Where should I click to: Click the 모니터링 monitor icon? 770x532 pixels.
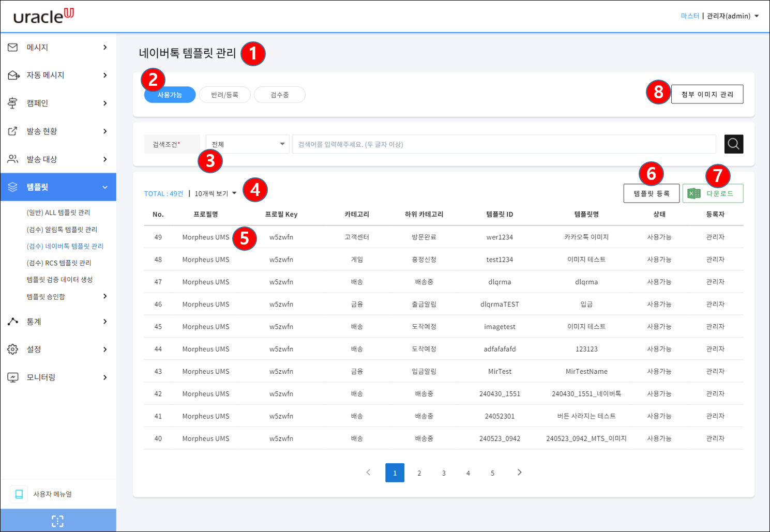13,377
